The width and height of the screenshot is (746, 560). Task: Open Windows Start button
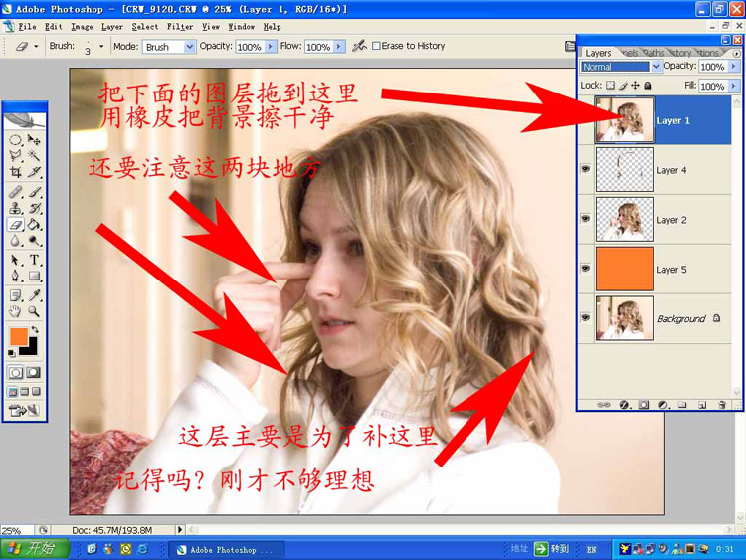[34, 549]
